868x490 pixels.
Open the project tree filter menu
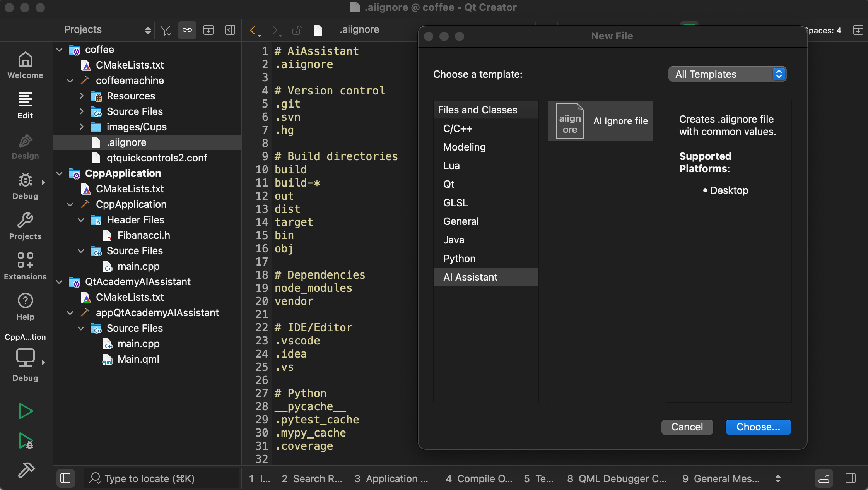[x=166, y=30]
